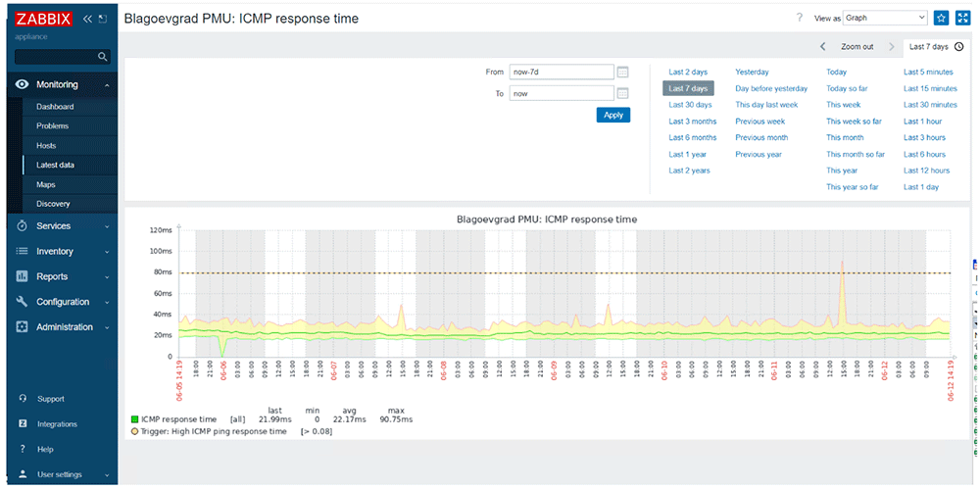Click the Support headset icon
Screen dimensions: 980x489
[x=23, y=398]
